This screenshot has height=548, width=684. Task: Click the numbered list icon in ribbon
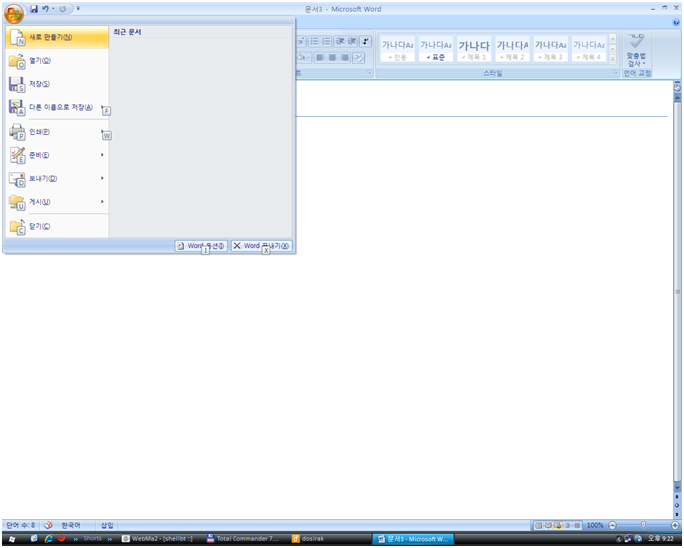(326, 41)
